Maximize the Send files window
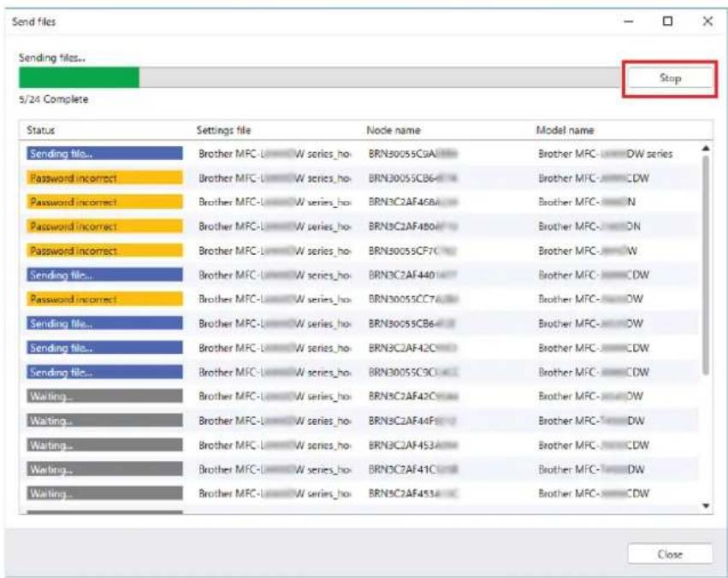728x578 pixels. 667,21
